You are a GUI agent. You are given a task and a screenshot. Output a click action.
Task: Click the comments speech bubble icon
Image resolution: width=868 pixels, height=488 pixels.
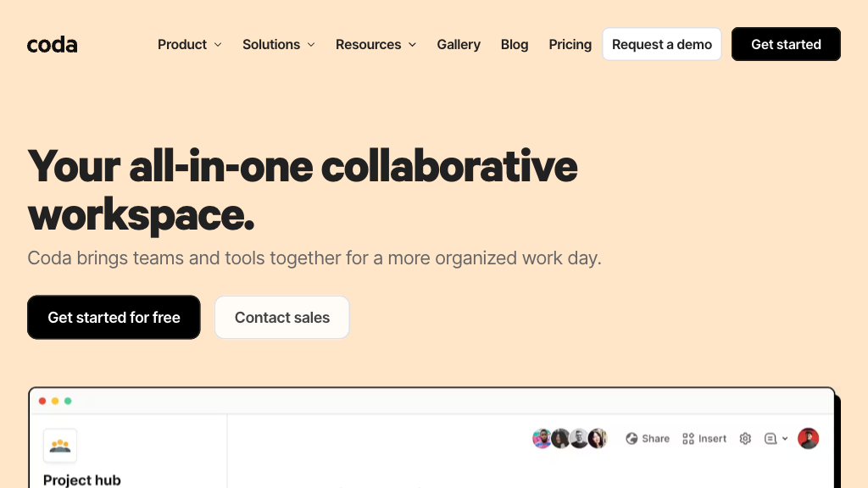pyautogui.click(x=770, y=439)
